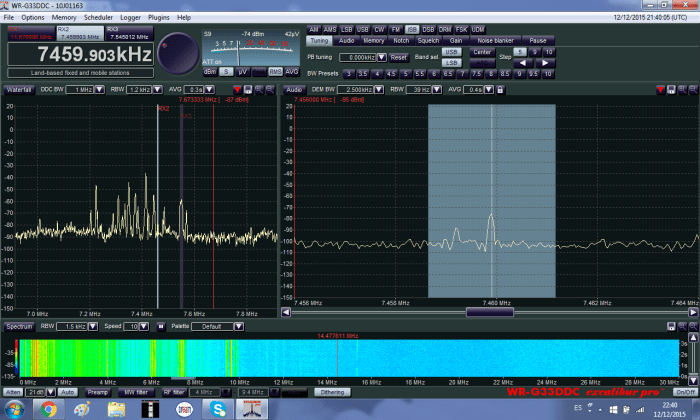
Task: Toggle the Preamp button
Action: click(97, 392)
